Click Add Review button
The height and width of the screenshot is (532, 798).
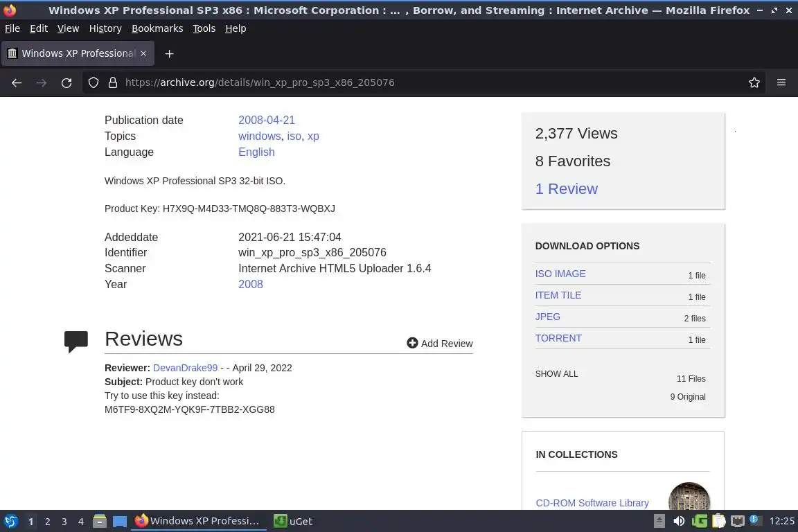(440, 343)
